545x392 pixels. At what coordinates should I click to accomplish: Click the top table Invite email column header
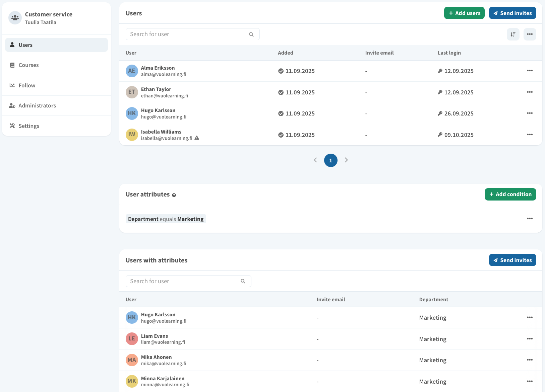379,53
